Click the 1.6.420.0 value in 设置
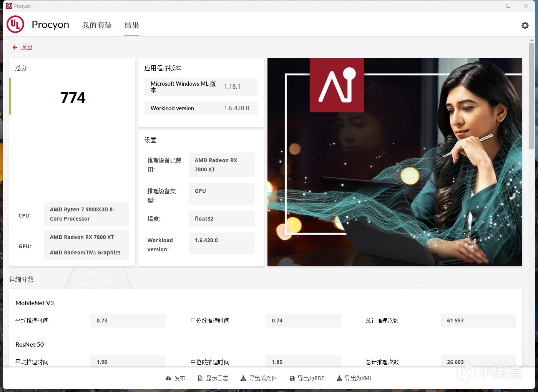This screenshot has height=392, width=538. coord(221,243)
